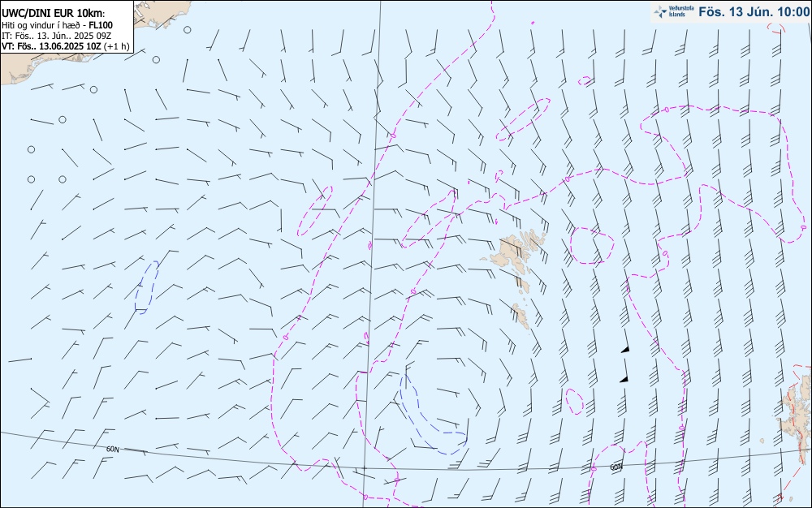Click the Veðurstofa Íslands logo
The width and height of the screenshot is (812, 508).
pyautogui.click(x=674, y=11)
